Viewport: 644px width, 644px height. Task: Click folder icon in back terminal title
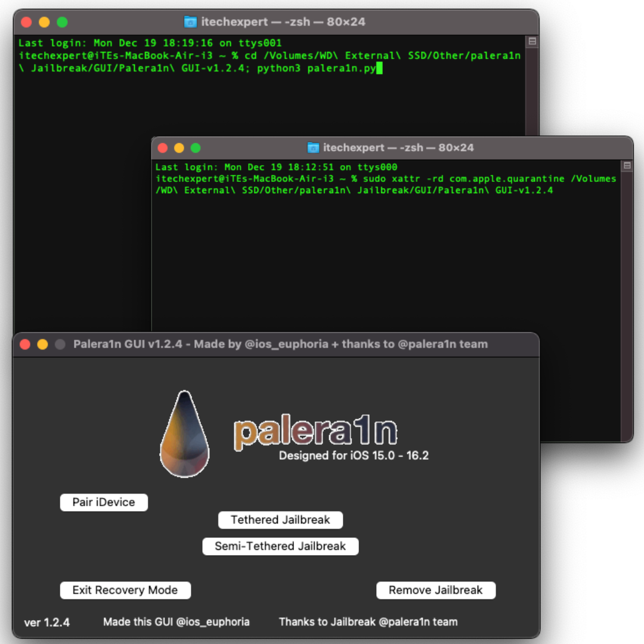190,22
